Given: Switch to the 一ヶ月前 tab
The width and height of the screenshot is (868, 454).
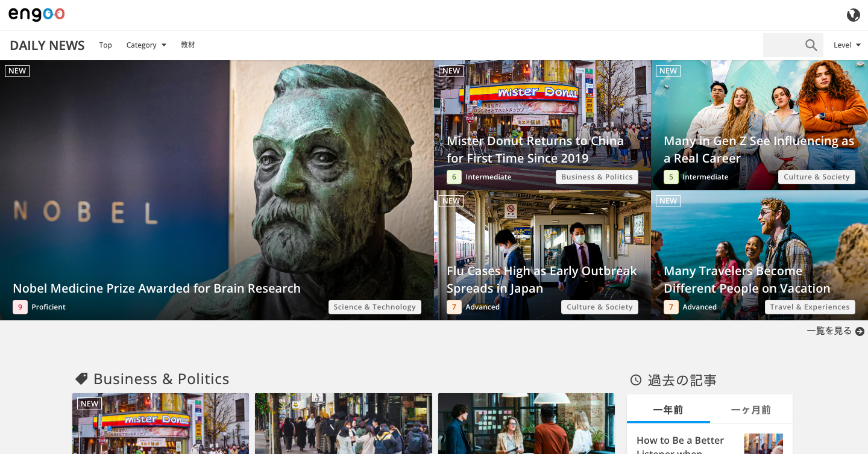Looking at the screenshot, I should coord(751,410).
